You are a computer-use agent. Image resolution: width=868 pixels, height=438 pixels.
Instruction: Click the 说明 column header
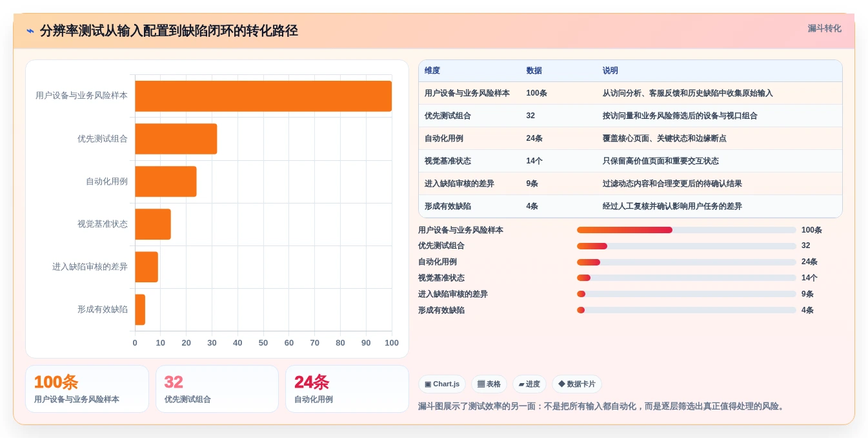[611, 70]
